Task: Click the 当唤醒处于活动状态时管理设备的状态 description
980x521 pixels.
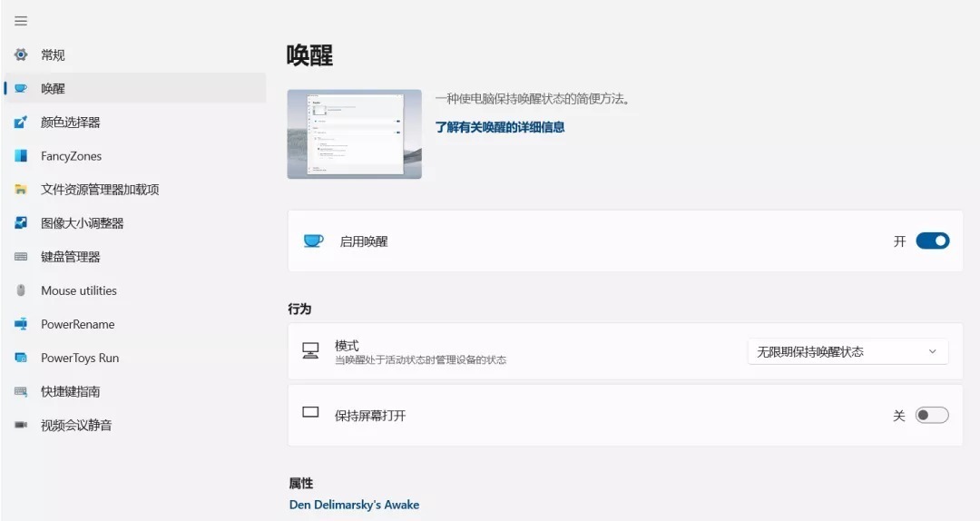Action: (x=421, y=360)
